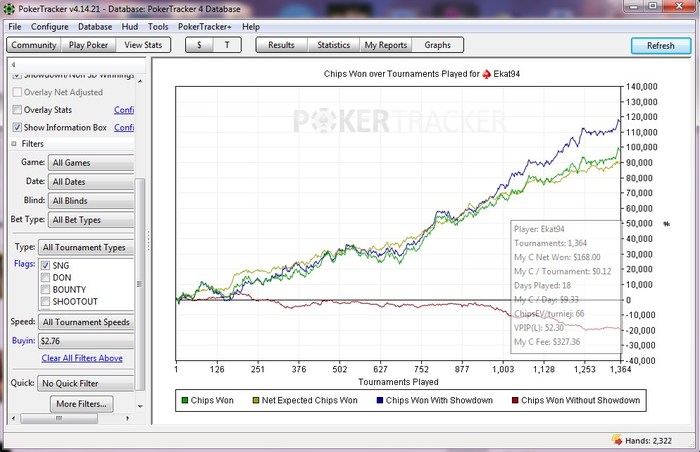Open the My Reports tab
The height and width of the screenshot is (452, 700).
point(386,45)
